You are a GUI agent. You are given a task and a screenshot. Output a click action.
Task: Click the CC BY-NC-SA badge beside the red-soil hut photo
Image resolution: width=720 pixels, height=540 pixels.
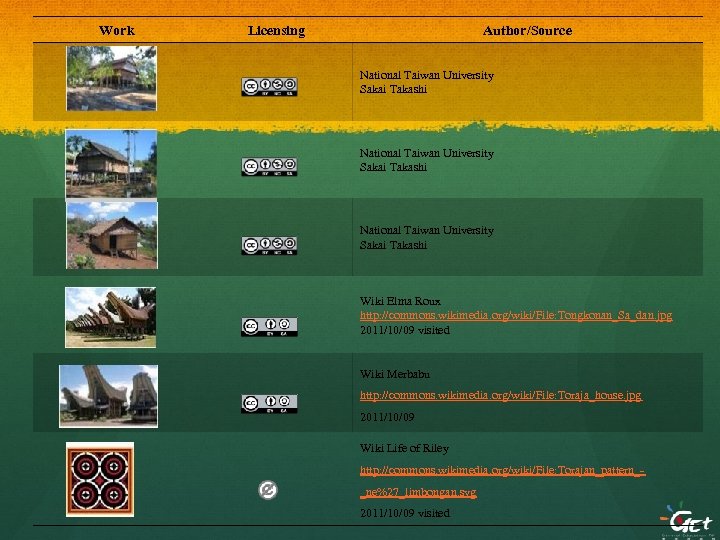coord(270,245)
